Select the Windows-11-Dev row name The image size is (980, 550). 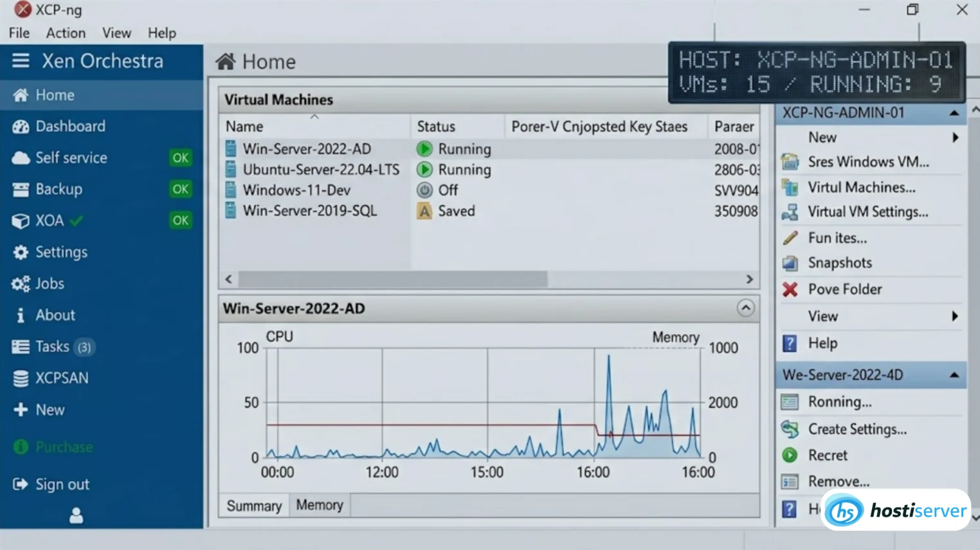[296, 190]
